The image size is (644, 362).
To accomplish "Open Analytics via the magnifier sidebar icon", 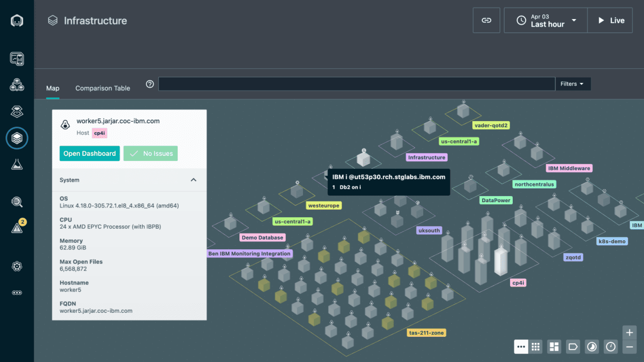I will [x=17, y=202].
